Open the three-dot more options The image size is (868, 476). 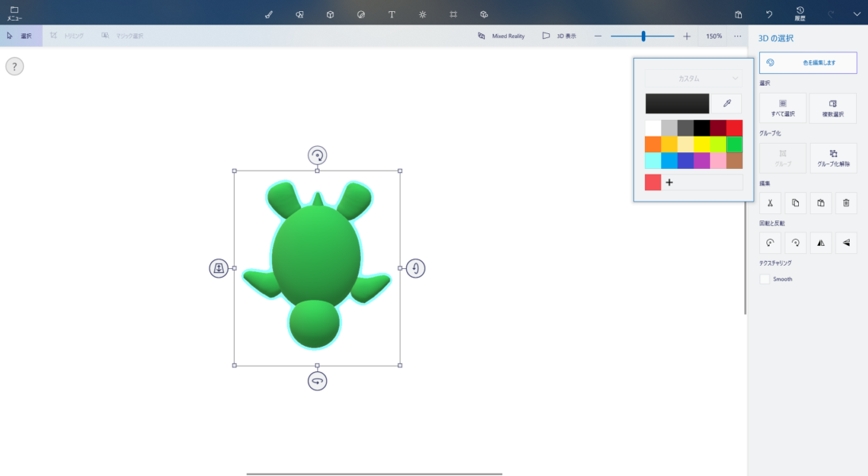click(737, 36)
